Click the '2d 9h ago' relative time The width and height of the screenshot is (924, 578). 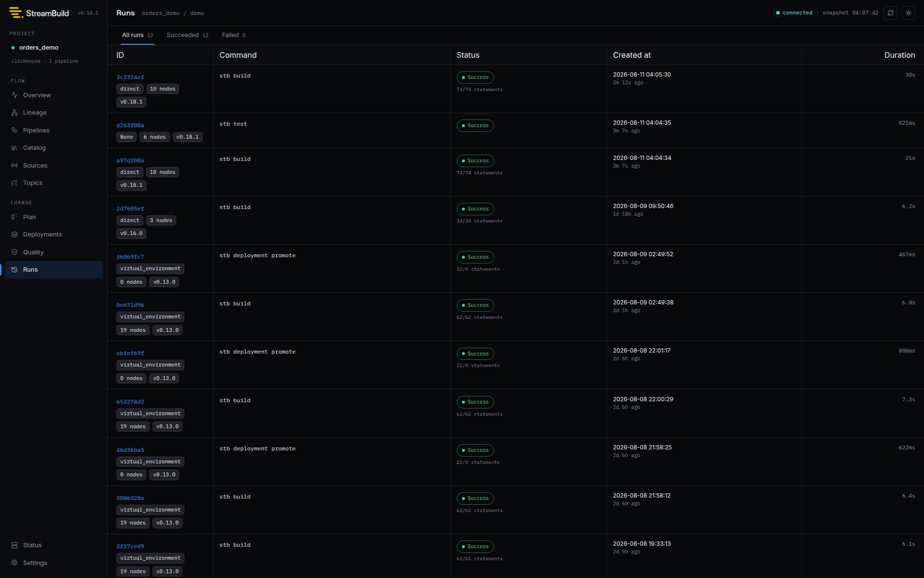(627, 552)
